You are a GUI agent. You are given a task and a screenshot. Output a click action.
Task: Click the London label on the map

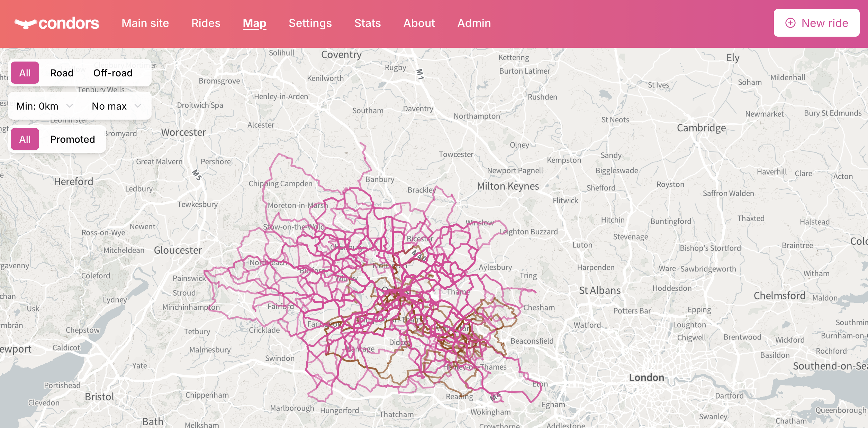point(646,378)
